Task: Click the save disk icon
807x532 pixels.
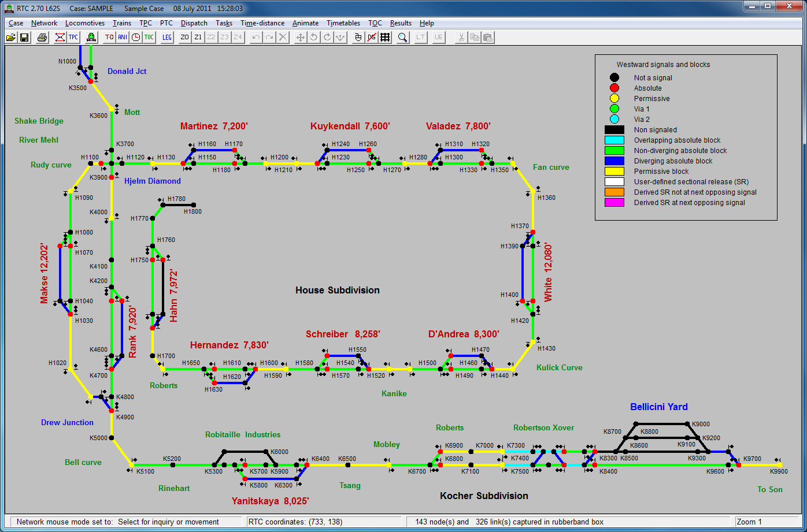Action: [x=24, y=38]
